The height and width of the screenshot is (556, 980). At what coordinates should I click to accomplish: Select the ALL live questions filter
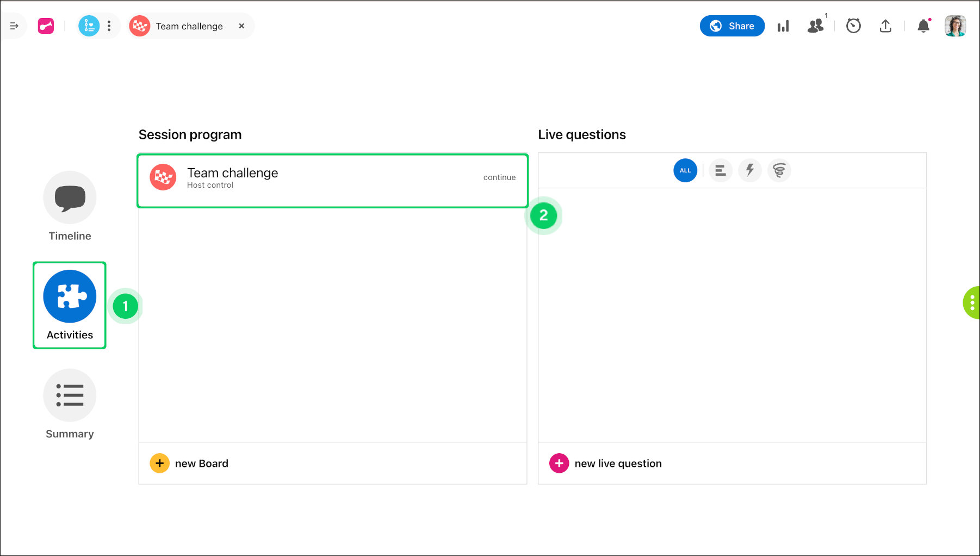[685, 170]
